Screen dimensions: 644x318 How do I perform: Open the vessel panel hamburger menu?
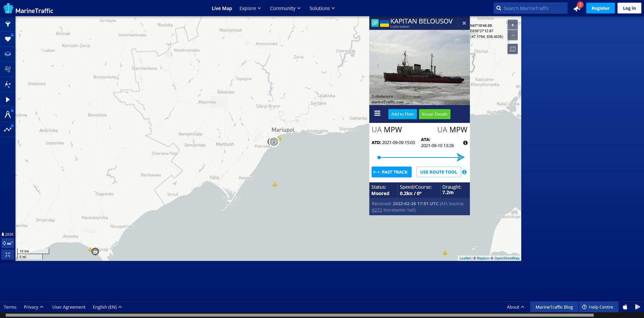pyautogui.click(x=377, y=113)
